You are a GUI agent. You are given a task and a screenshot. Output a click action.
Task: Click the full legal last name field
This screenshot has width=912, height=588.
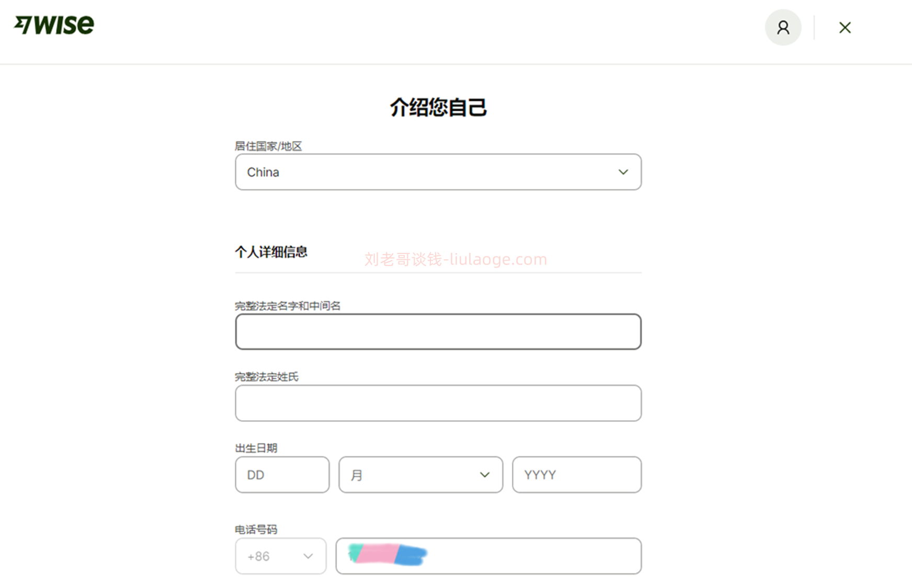click(438, 403)
